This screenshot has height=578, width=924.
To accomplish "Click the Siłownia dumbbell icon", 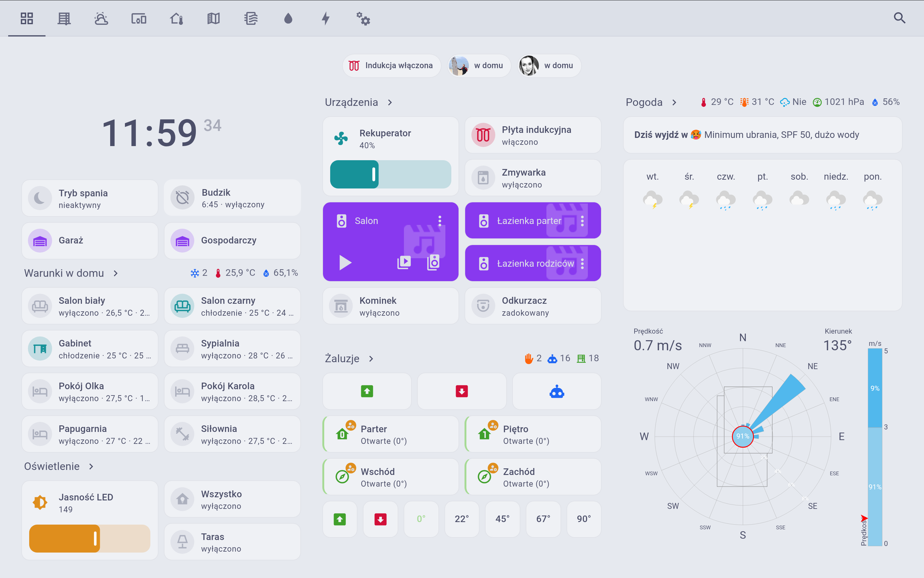I will [x=183, y=434].
